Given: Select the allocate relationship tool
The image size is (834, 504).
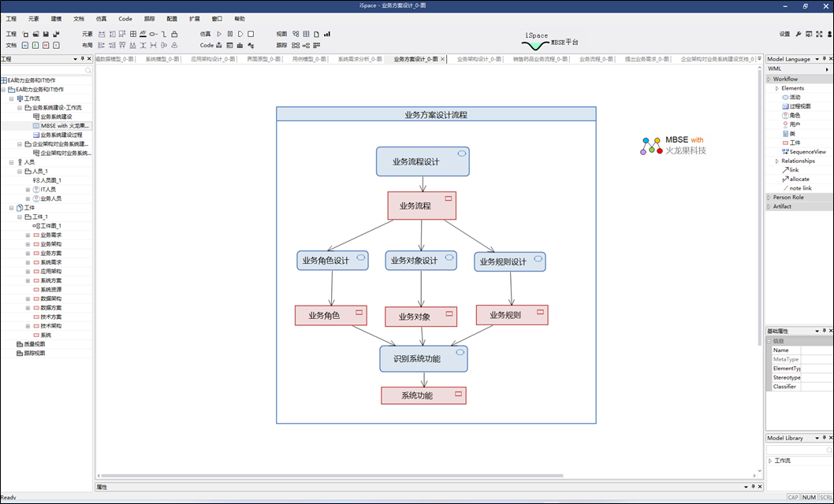Looking at the screenshot, I should tap(799, 179).
